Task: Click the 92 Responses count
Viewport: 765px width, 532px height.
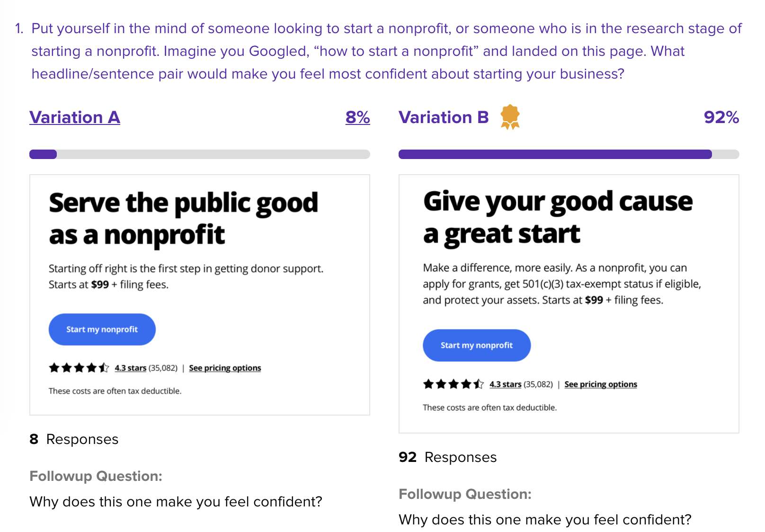Action: (447, 457)
